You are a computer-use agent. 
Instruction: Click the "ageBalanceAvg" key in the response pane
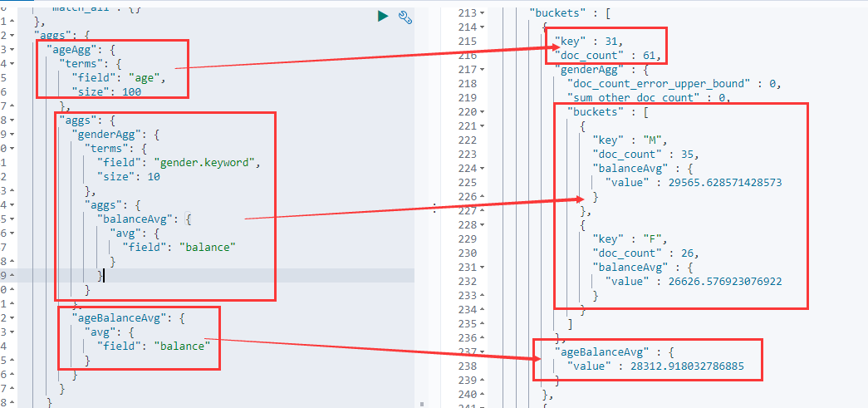point(601,352)
